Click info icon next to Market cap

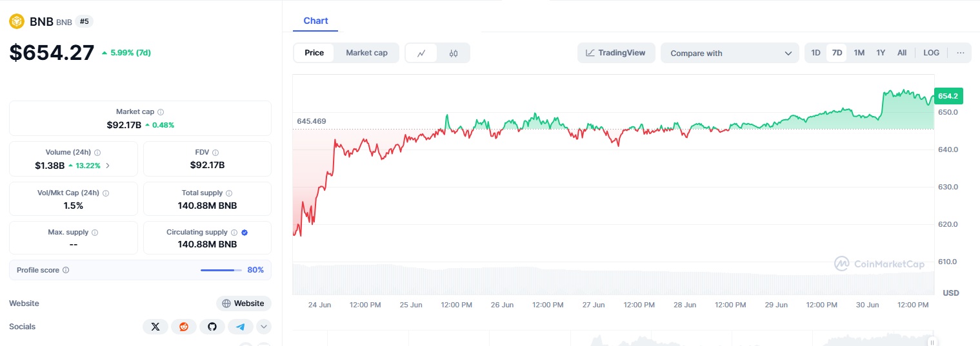(161, 112)
